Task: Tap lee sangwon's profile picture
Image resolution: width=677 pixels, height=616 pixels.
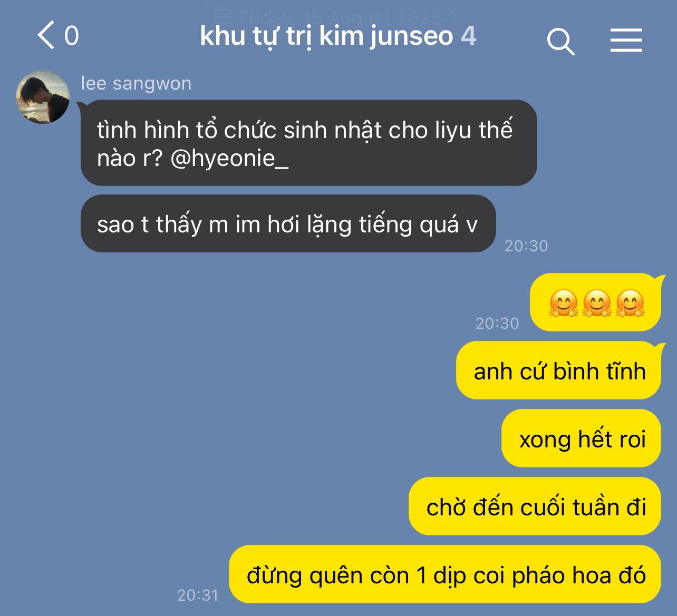Action: pyautogui.click(x=43, y=97)
